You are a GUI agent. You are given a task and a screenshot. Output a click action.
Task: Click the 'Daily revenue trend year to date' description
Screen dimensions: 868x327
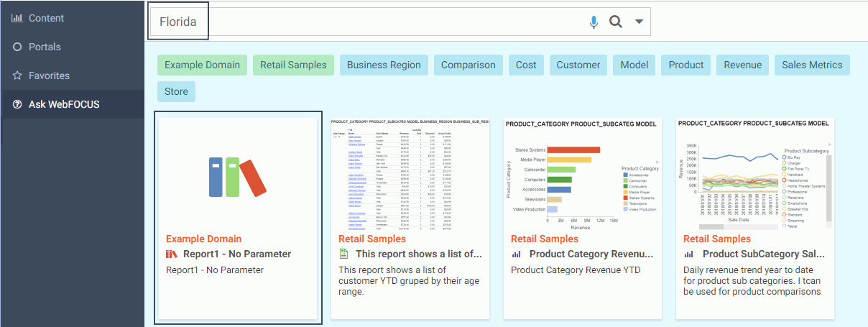(752, 281)
